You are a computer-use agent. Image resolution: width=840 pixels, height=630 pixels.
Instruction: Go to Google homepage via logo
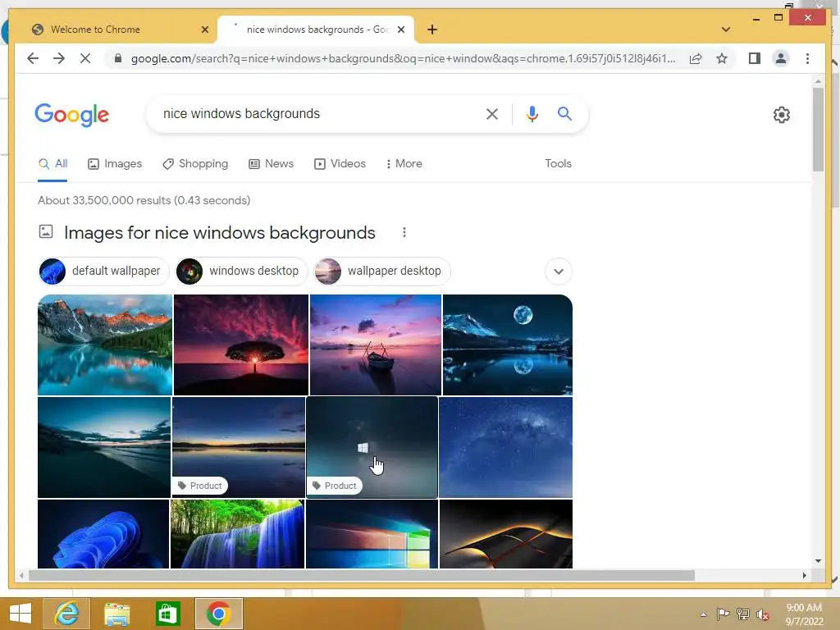[72, 115]
